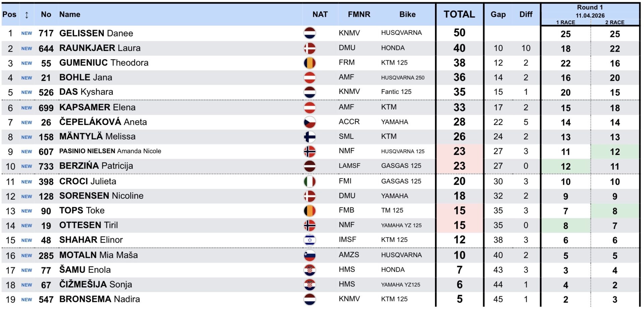Click the Finland flag for MÄNTYLÄ Melissa

(310, 137)
